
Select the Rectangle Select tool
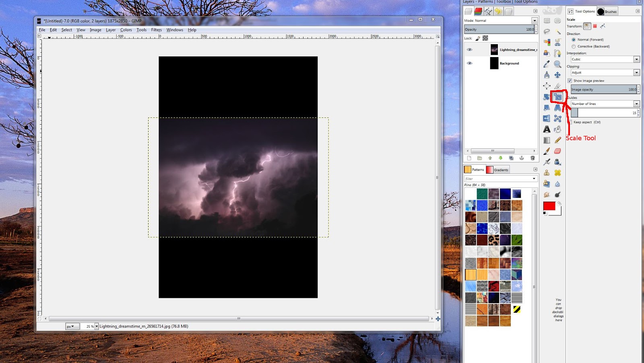coord(547,21)
